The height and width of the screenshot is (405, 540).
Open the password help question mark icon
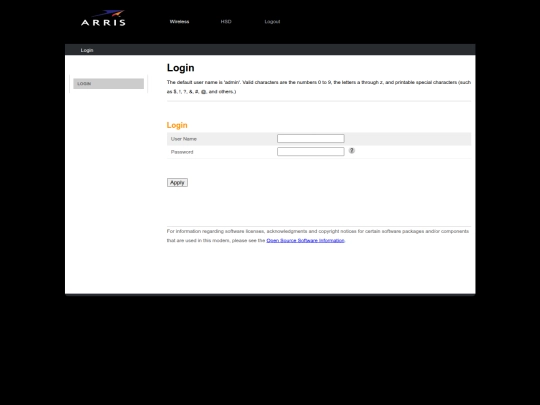point(352,150)
